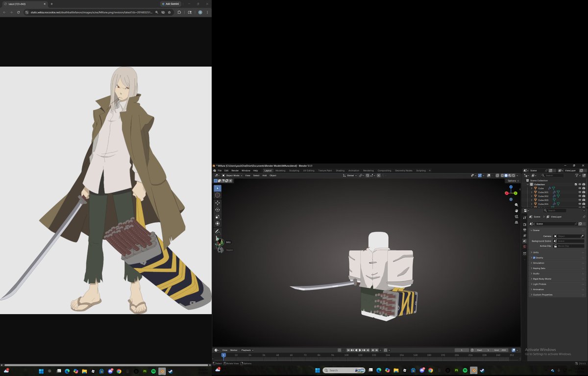Screen dimensions: 588x376
Task: Hide Cube.003 via its eye icon
Action: tap(580, 200)
